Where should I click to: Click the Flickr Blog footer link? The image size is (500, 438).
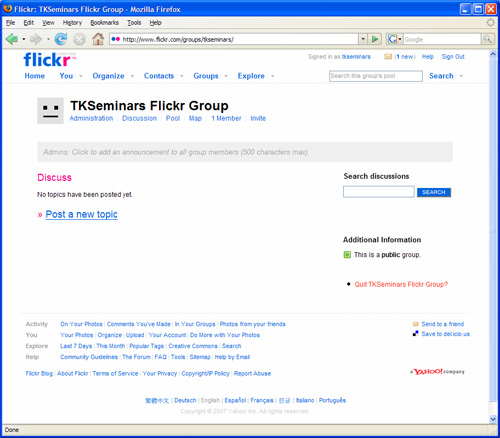pos(39,374)
